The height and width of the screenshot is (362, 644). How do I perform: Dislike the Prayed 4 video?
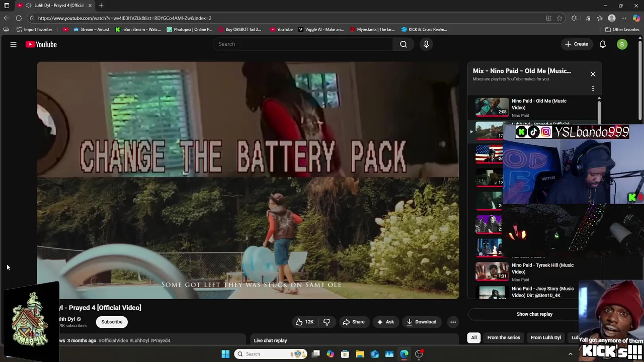coord(327,322)
